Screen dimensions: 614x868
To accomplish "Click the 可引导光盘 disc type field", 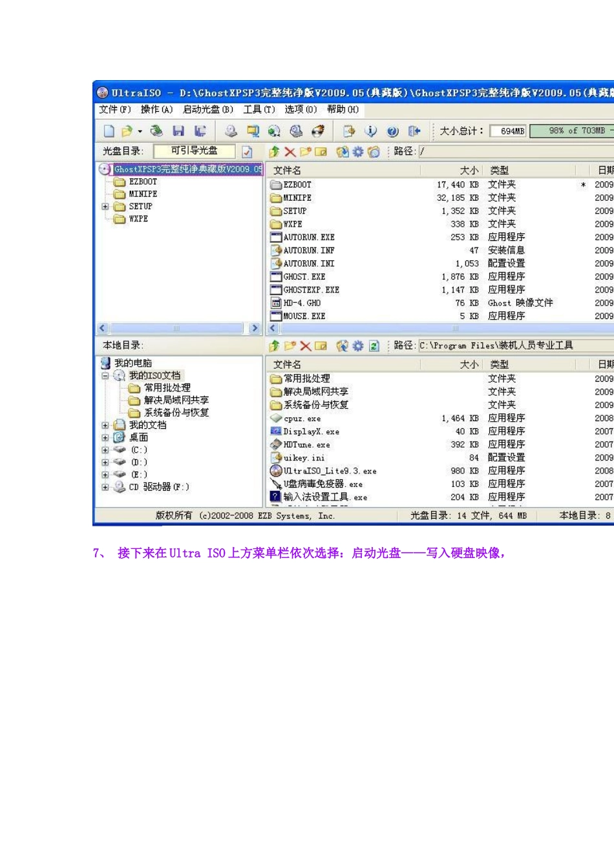I will pos(194,151).
